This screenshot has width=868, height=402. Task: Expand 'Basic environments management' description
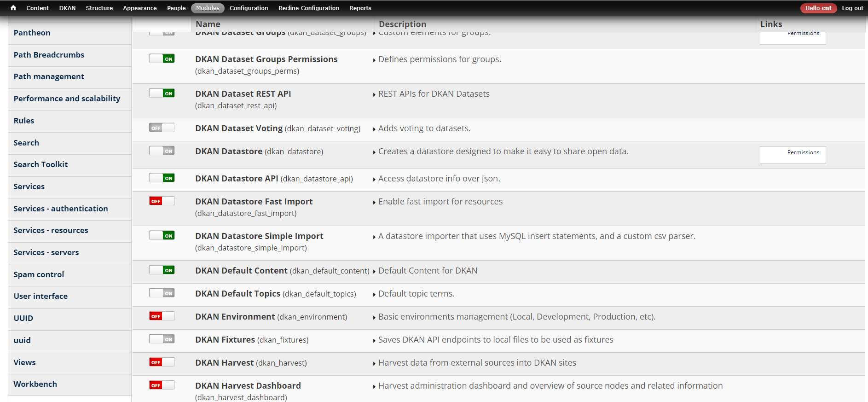(x=514, y=317)
